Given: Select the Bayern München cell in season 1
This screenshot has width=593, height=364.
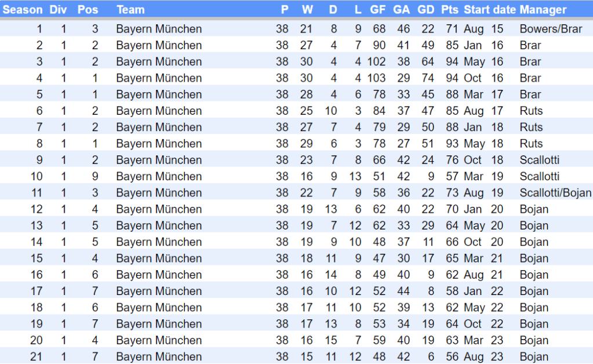Looking at the screenshot, I should pyautogui.click(x=159, y=29).
